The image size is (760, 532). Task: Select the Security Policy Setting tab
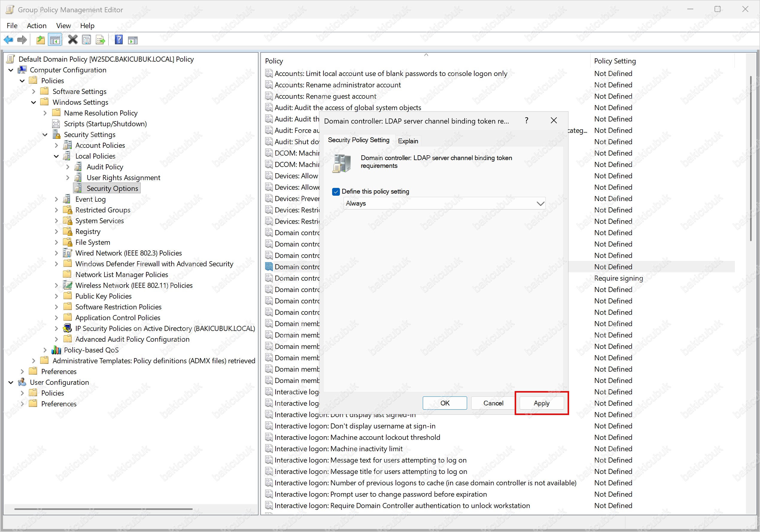(358, 140)
